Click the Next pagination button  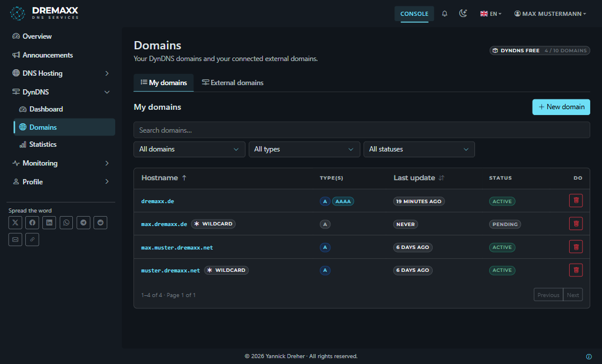[x=573, y=295]
